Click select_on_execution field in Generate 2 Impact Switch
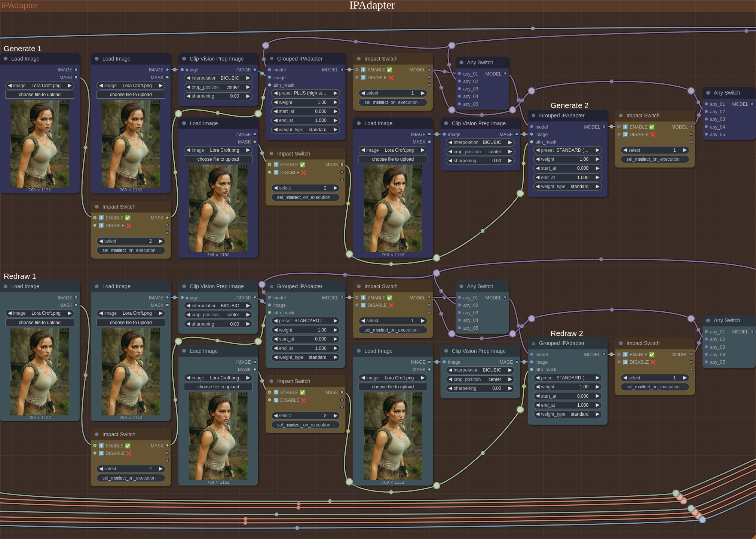 [655, 159]
